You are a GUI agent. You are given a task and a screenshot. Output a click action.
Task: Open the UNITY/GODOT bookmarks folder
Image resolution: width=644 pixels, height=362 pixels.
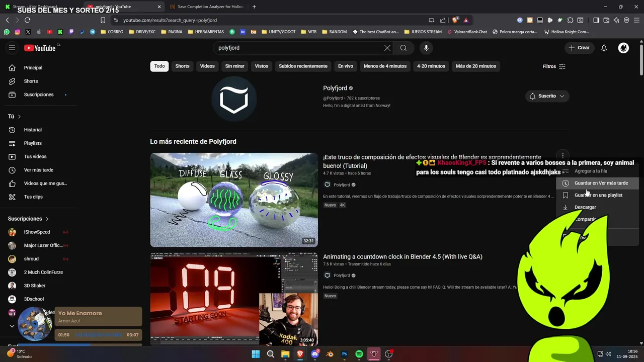[278, 32]
